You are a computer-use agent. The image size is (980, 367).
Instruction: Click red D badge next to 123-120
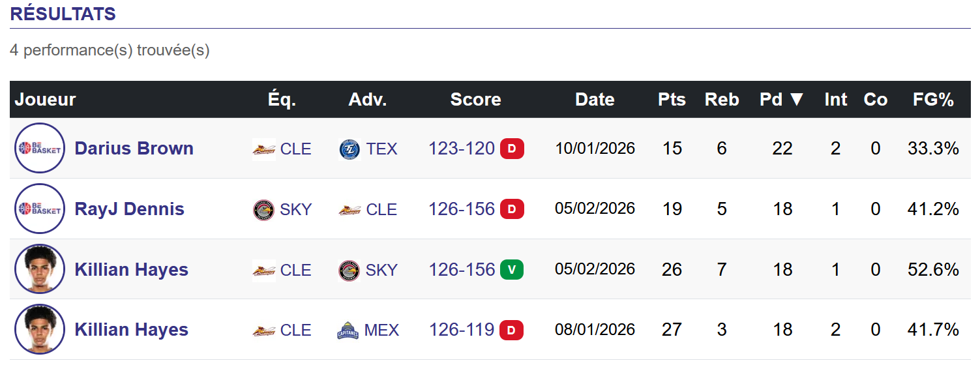512,149
